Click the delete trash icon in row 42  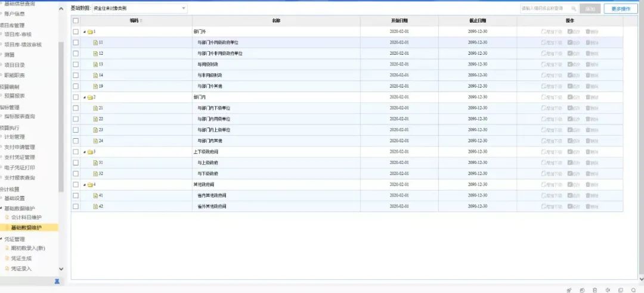pos(589,206)
